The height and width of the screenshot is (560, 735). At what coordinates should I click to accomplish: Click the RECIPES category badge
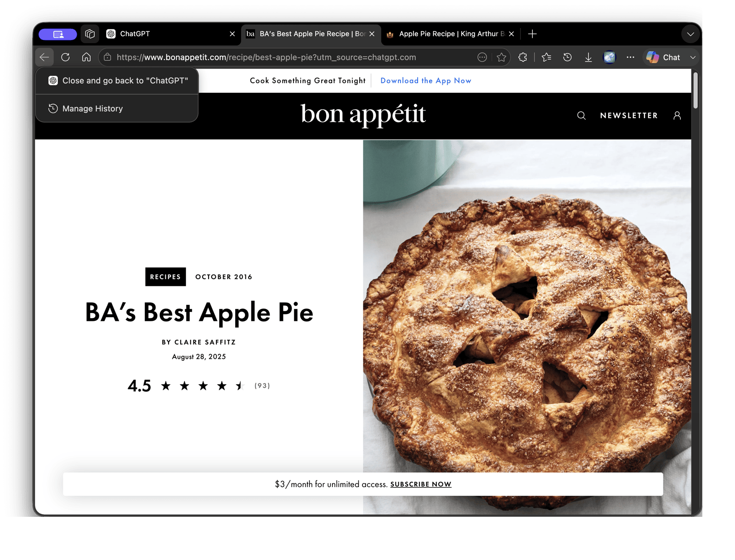165,277
